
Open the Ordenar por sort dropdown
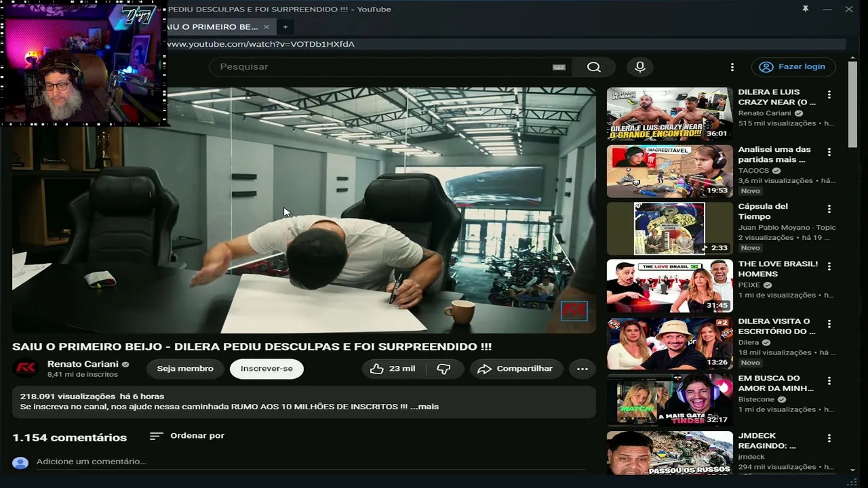point(187,436)
